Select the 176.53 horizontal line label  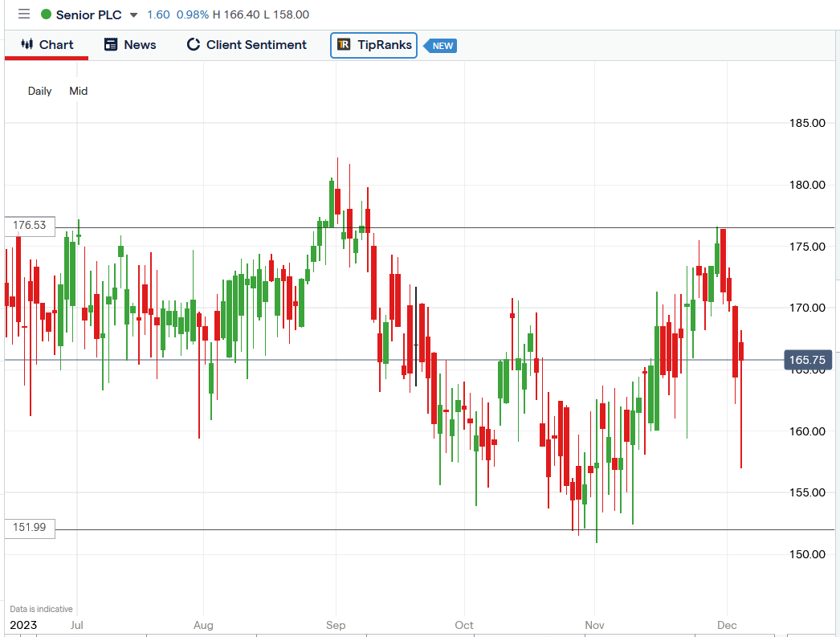pos(30,226)
